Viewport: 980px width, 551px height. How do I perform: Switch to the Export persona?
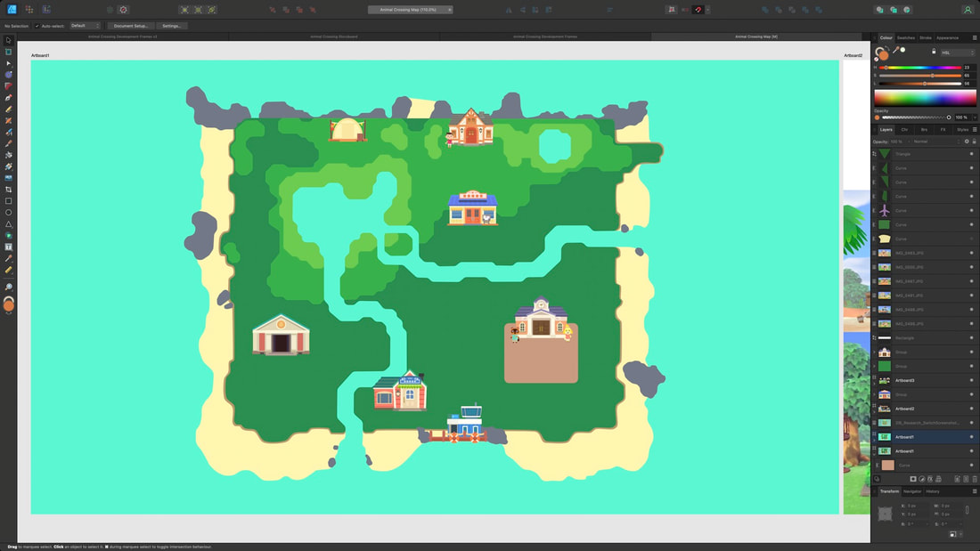[46, 10]
